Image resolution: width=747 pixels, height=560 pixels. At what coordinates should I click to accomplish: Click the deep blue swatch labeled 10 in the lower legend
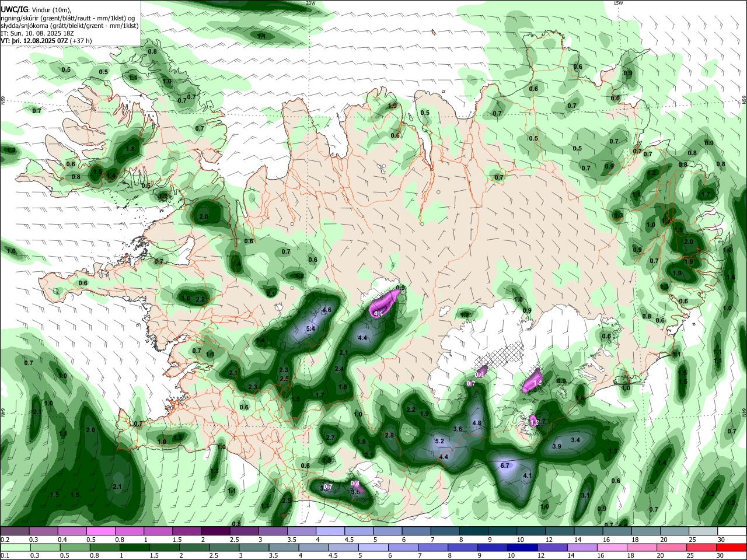(x=522, y=548)
